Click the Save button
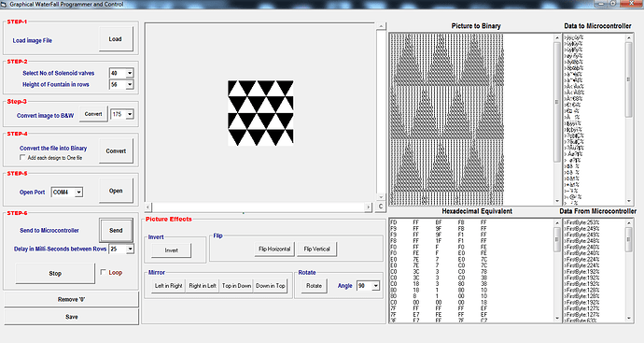 (72, 317)
